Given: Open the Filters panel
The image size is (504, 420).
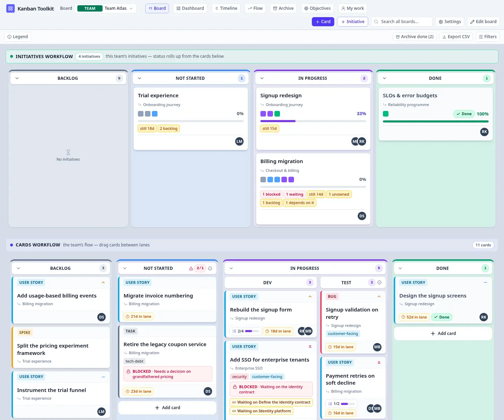Looking at the screenshot, I should [488, 37].
